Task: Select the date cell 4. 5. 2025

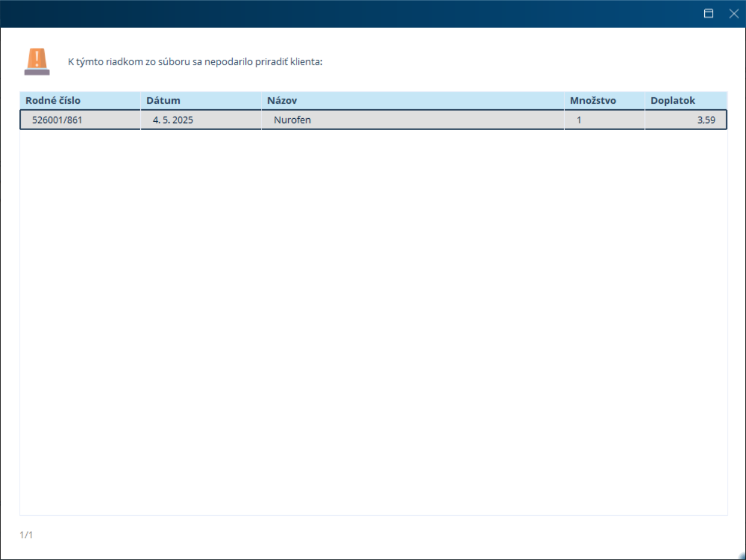Action: coord(201,120)
